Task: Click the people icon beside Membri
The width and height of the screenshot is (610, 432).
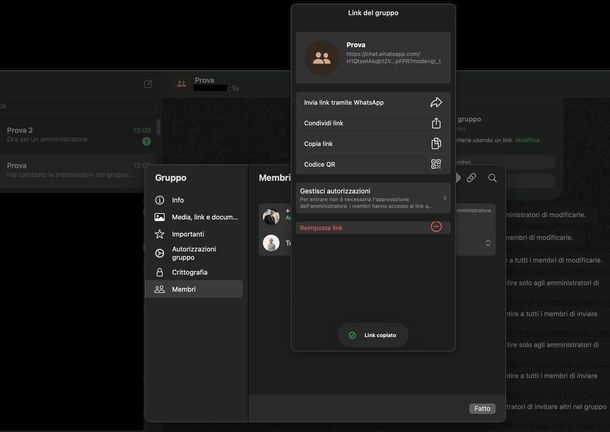Action: pos(160,289)
